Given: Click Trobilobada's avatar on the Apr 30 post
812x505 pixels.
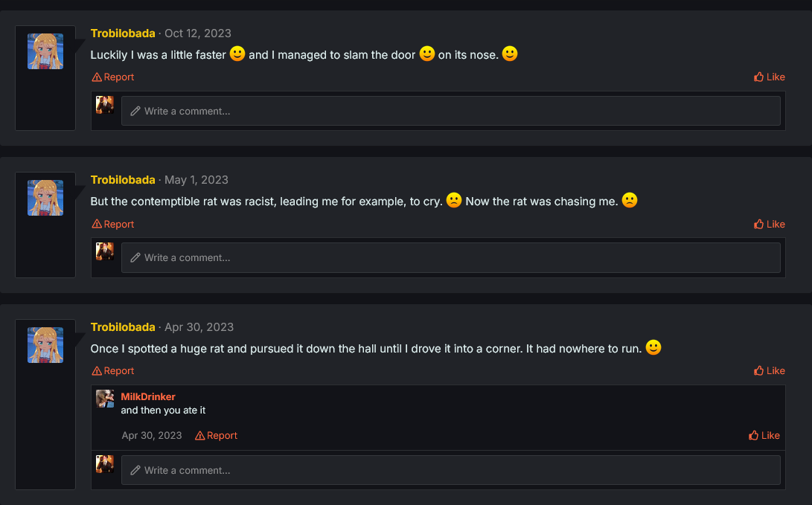Looking at the screenshot, I should [x=45, y=345].
